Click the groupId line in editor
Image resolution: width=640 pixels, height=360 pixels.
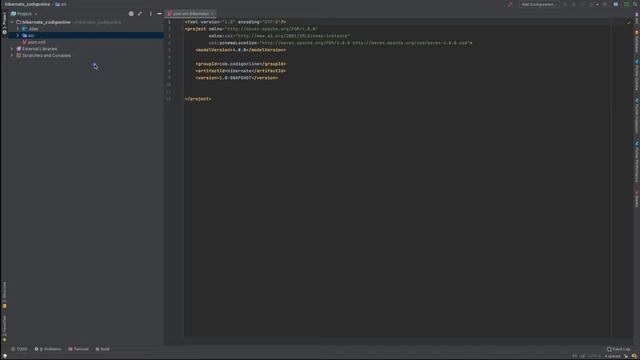coord(240,64)
